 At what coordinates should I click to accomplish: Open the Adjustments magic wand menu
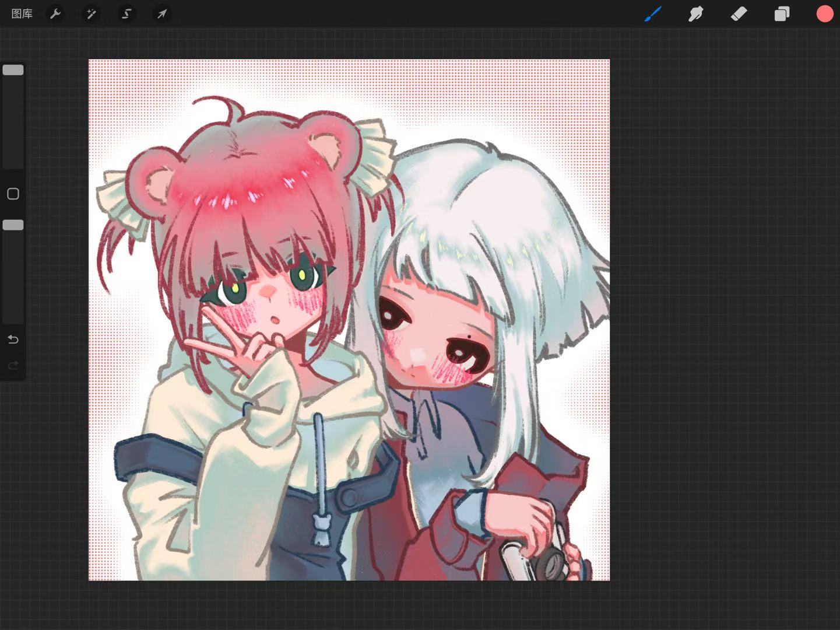click(91, 13)
